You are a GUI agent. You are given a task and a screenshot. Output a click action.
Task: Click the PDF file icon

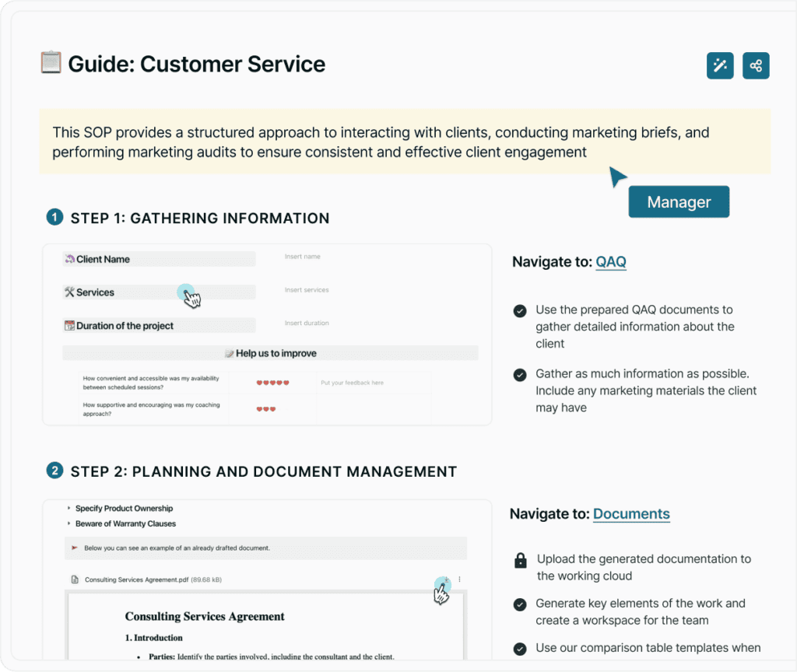coord(75,579)
